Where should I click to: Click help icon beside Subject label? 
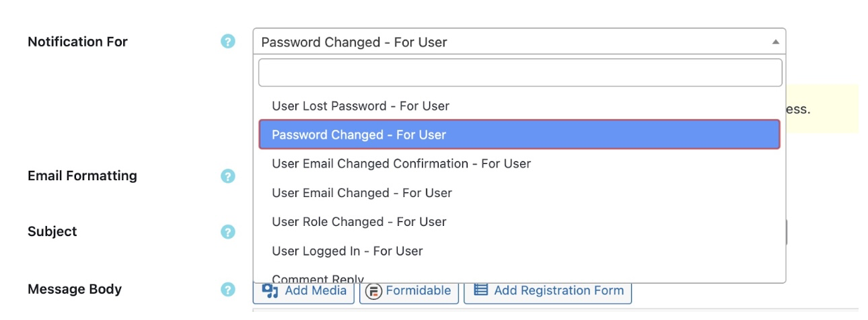click(228, 232)
